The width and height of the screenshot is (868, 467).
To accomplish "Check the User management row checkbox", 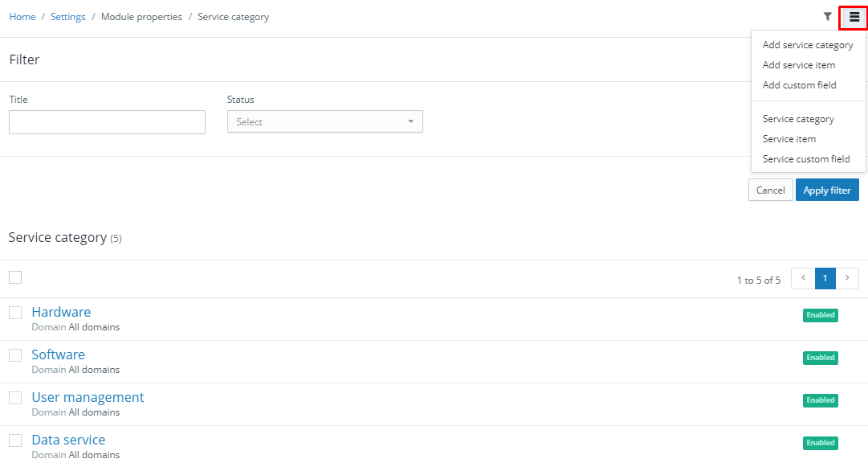I will 15,399.
